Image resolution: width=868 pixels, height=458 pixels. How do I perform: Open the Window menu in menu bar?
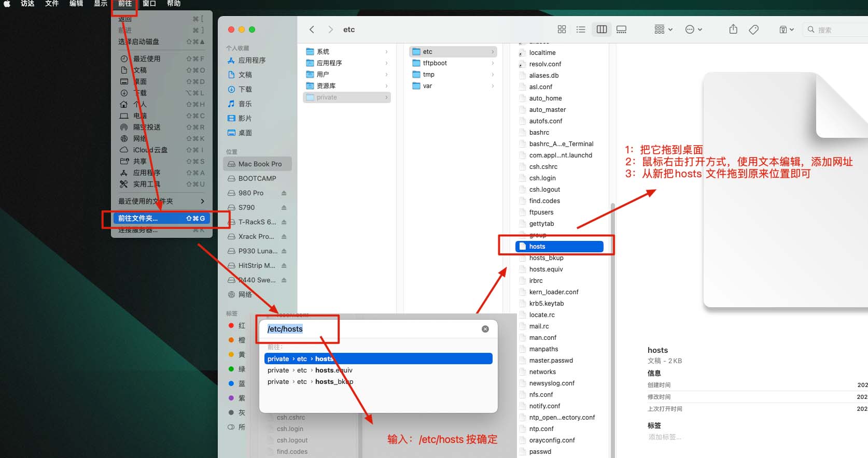(x=149, y=4)
